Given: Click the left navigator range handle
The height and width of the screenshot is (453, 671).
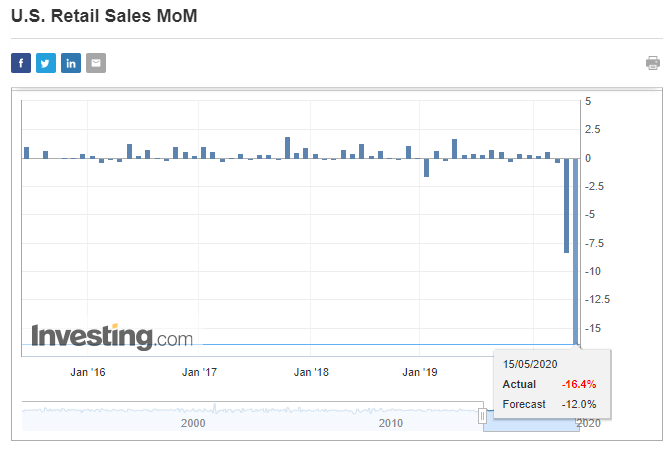Looking at the screenshot, I should [482, 415].
